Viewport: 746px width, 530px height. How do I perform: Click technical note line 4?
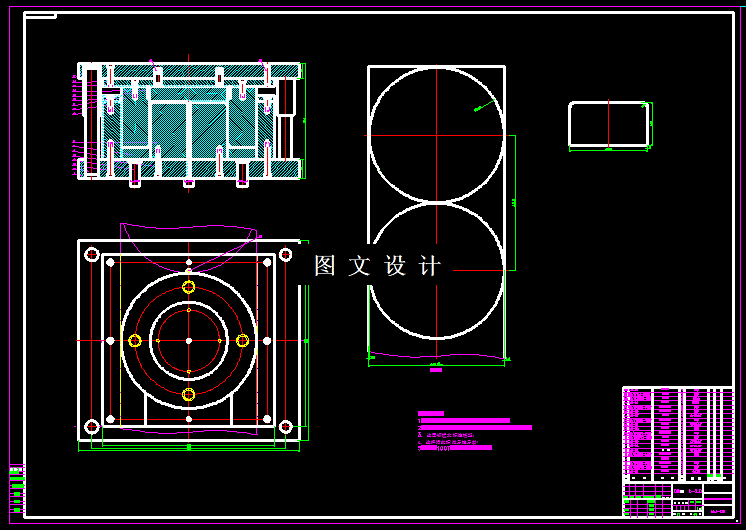448,442
